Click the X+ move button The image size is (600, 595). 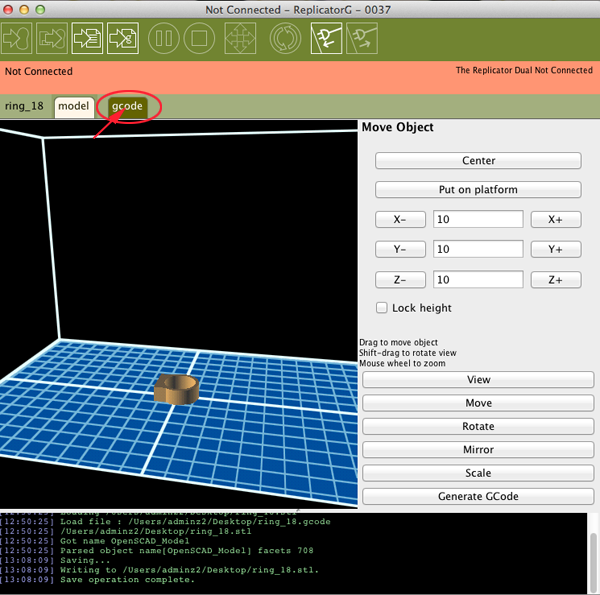coord(556,220)
